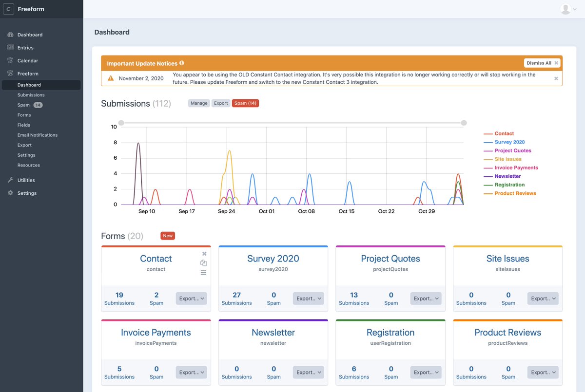585x392 pixels.
Task: Click right handle of chart date range slider
Action: tap(464, 123)
